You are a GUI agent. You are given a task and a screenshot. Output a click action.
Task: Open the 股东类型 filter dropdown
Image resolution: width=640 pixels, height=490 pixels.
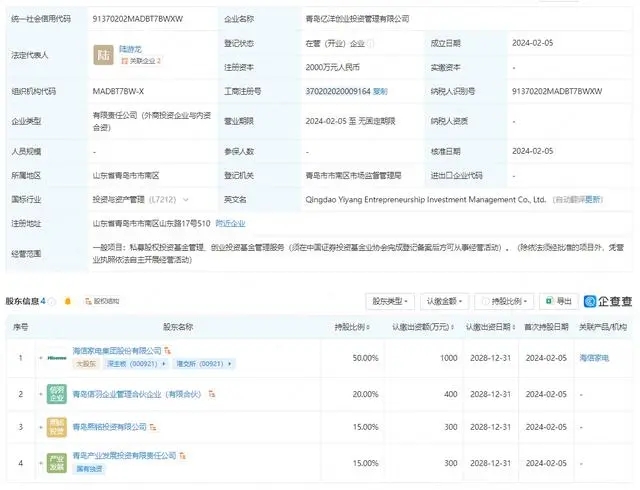(387, 300)
